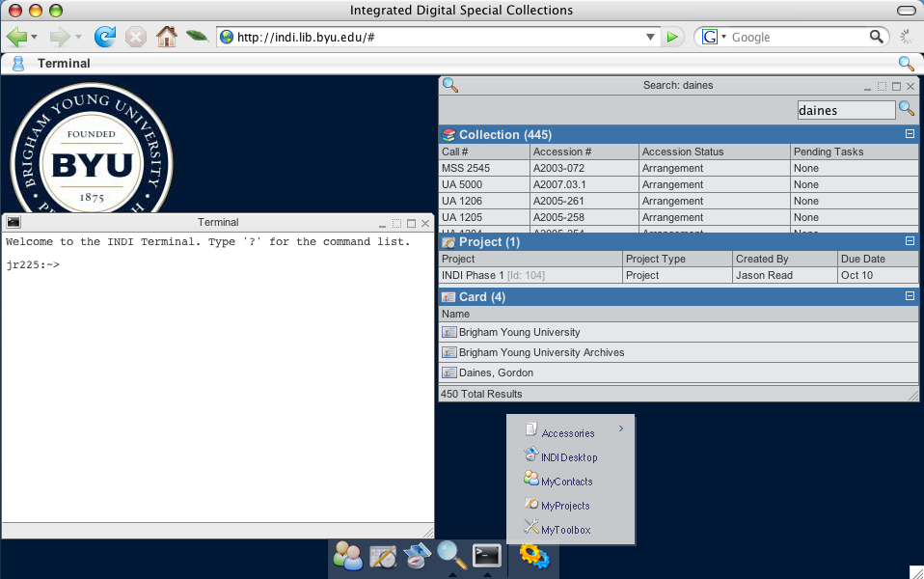This screenshot has height=579, width=924.
Task: Open the Google search engine selector
Action: [x=714, y=37]
